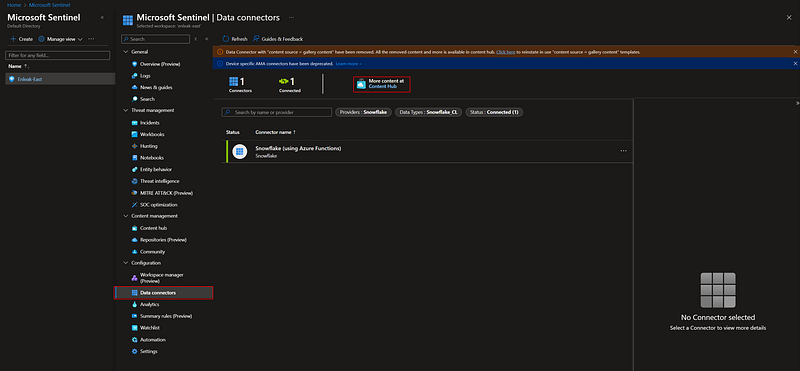Open Notebooks

[x=152, y=158]
